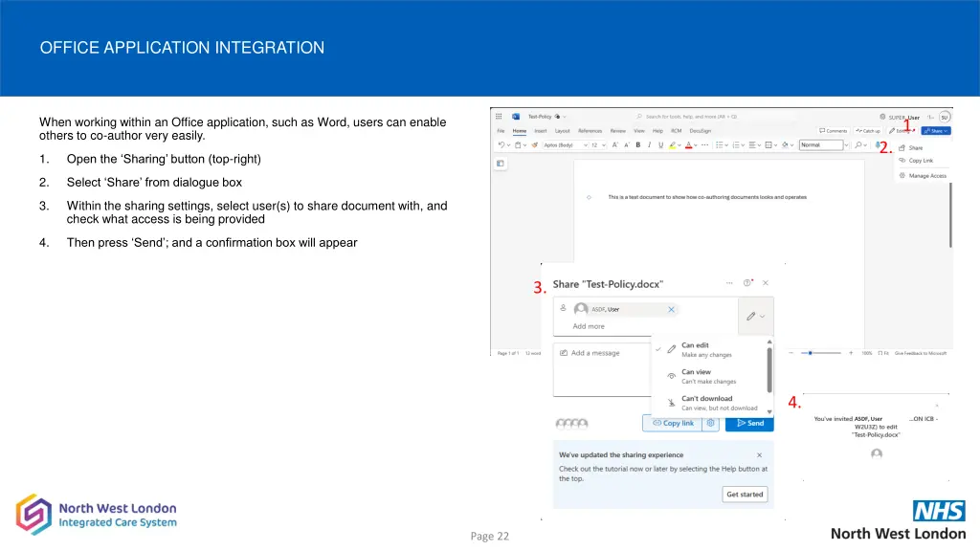Screen dimensions: 980x551
Task: Expand the bullet list dropdown arrow
Action: pyautogui.click(x=726, y=145)
